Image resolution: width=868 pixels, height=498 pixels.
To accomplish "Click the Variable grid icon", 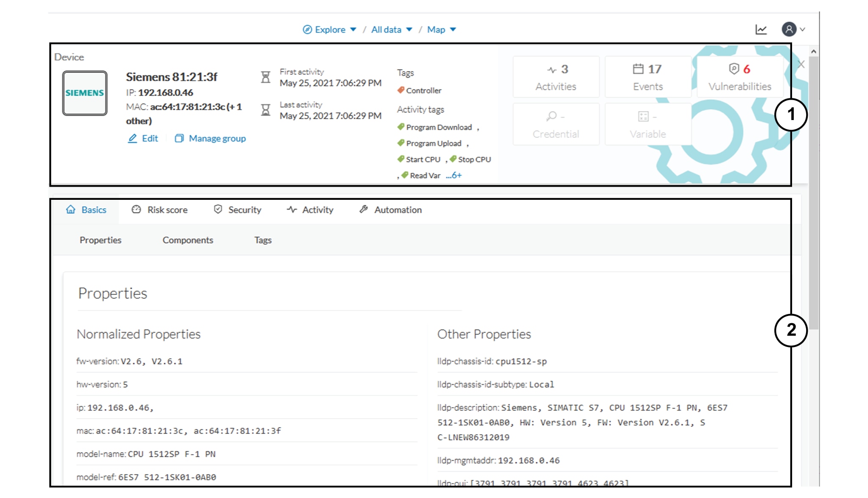I will pos(644,116).
